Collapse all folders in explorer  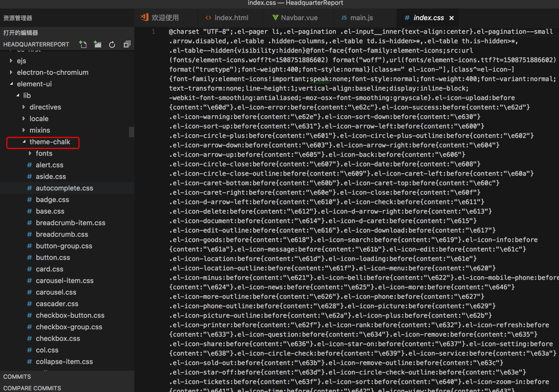tap(127, 44)
